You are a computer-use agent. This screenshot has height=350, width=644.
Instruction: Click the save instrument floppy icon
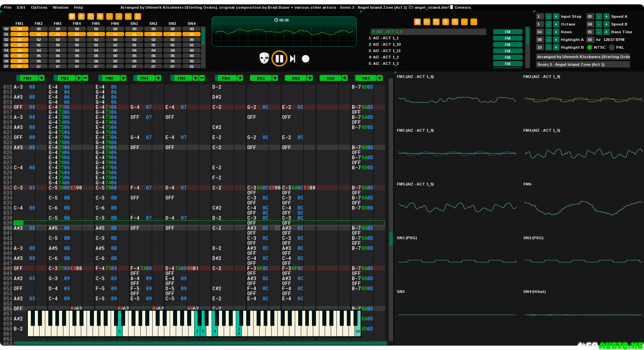click(436, 22)
